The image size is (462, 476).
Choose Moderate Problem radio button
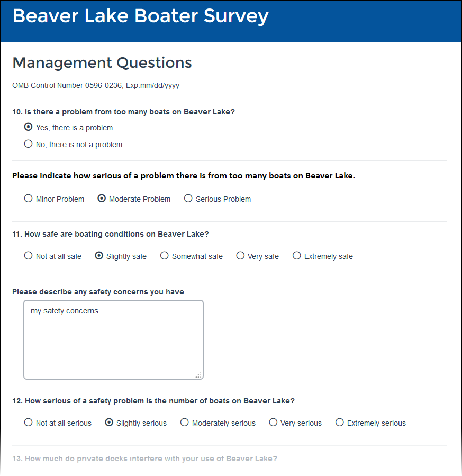click(x=102, y=199)
